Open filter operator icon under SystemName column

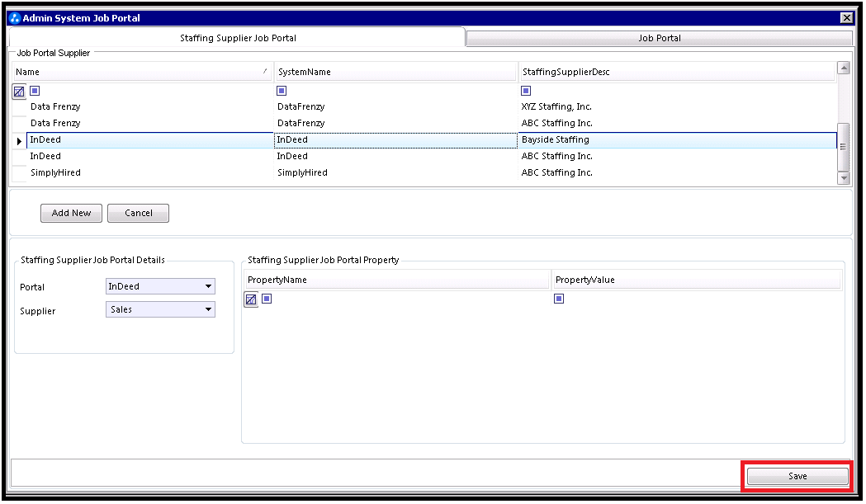pos(282,91)
